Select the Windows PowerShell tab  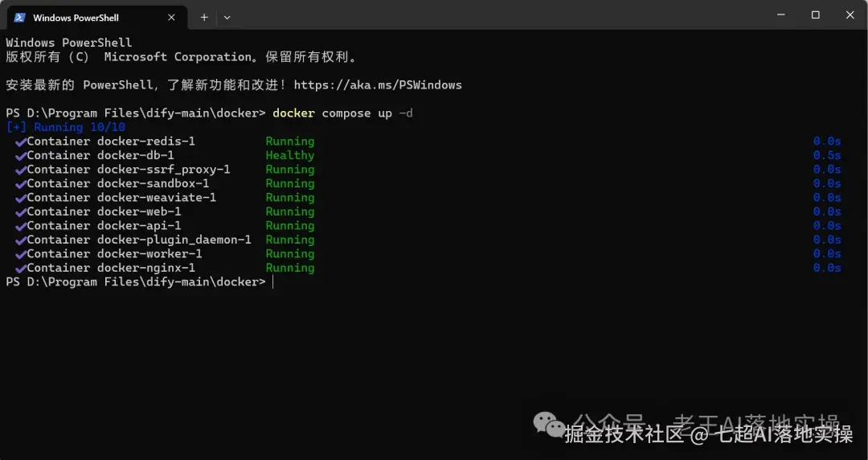tap(76, 17)
